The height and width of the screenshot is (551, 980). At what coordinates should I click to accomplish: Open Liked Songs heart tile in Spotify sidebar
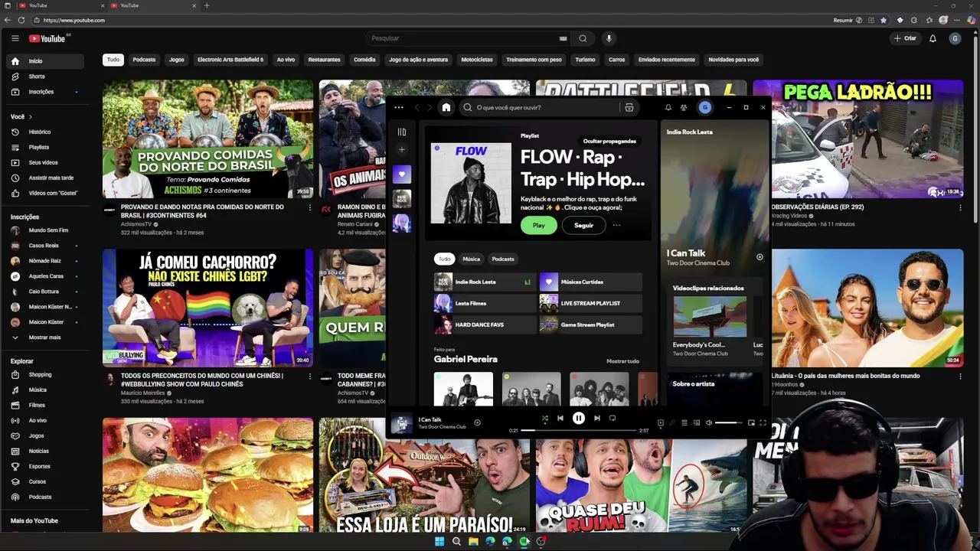tap(402, 174)
